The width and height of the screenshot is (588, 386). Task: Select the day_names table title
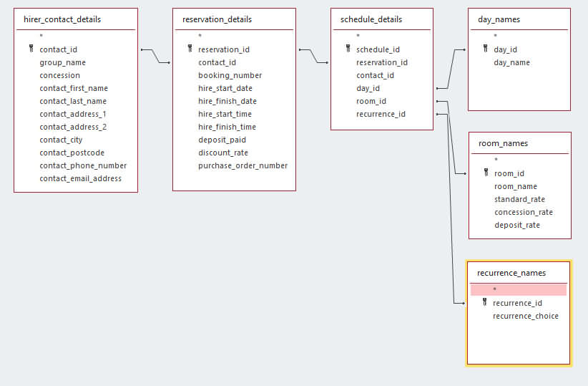tap(499, 19)
